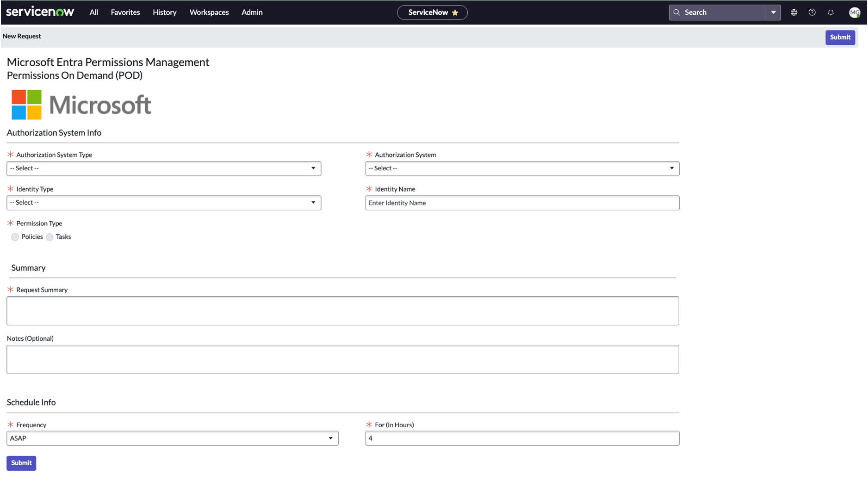The image size is (868, 480).
Task: Click the ServiceNow logo in header
Action: point(40,12)
